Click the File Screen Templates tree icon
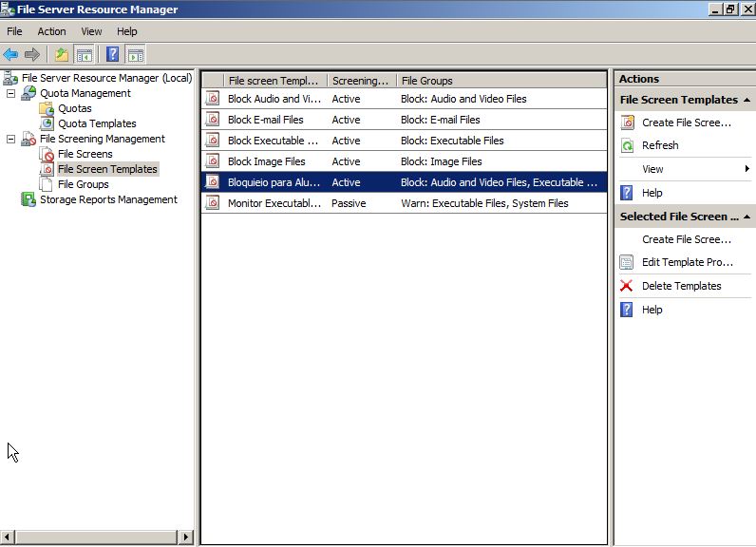 coord(47,169)
